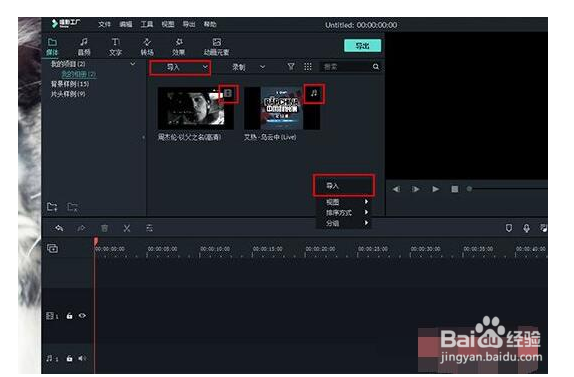Screen dimensions: 574x377
Task: Open the 导入 import dropdown
Action: [x=180, y=67]
